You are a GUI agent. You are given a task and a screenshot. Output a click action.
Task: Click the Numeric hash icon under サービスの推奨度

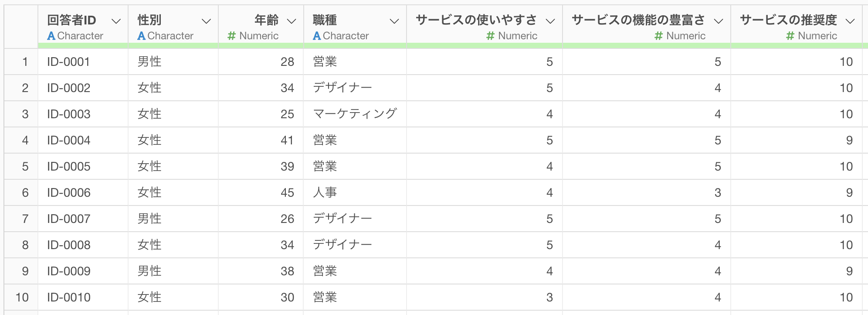click(790, 36)
